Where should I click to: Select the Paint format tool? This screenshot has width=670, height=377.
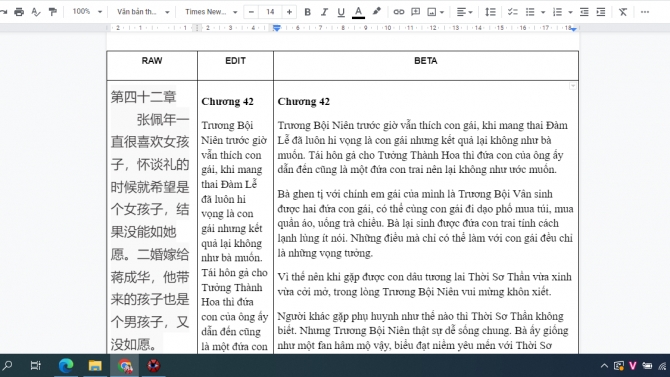(x=53, y=12)
